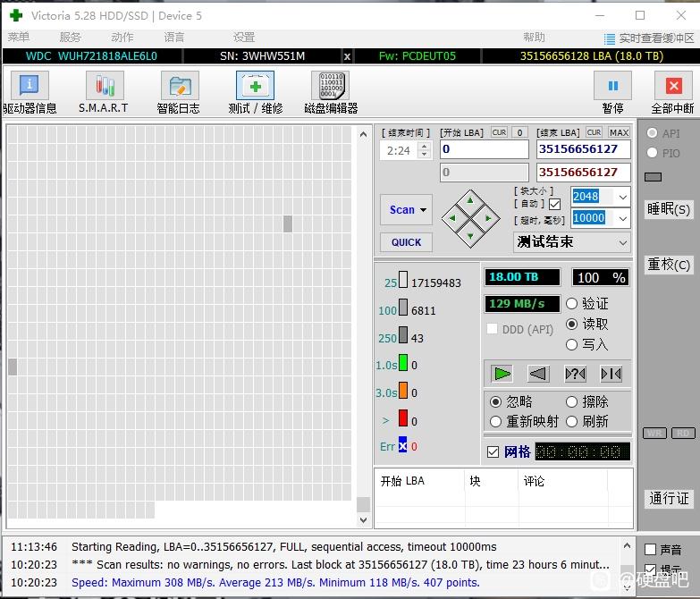Open the block size 2048 dropdown
This screenshot has width=700, height=599.
click(623, 197)
